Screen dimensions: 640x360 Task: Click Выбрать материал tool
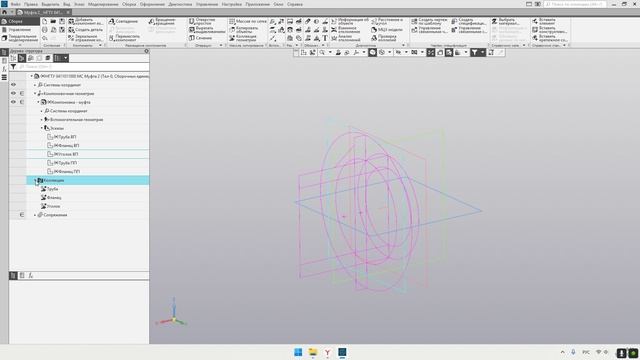506,21
